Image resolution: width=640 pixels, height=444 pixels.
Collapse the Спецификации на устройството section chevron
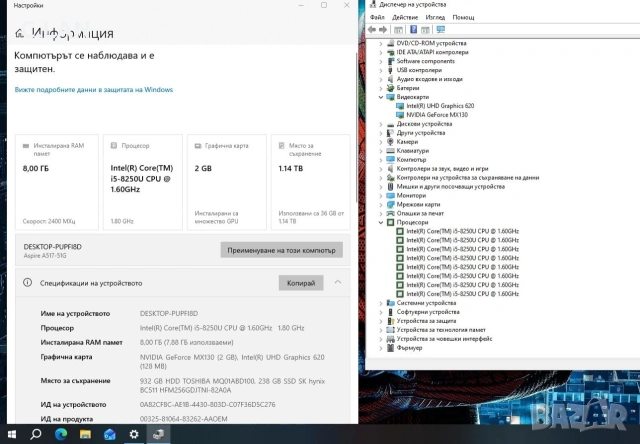[x=338, y=282]
